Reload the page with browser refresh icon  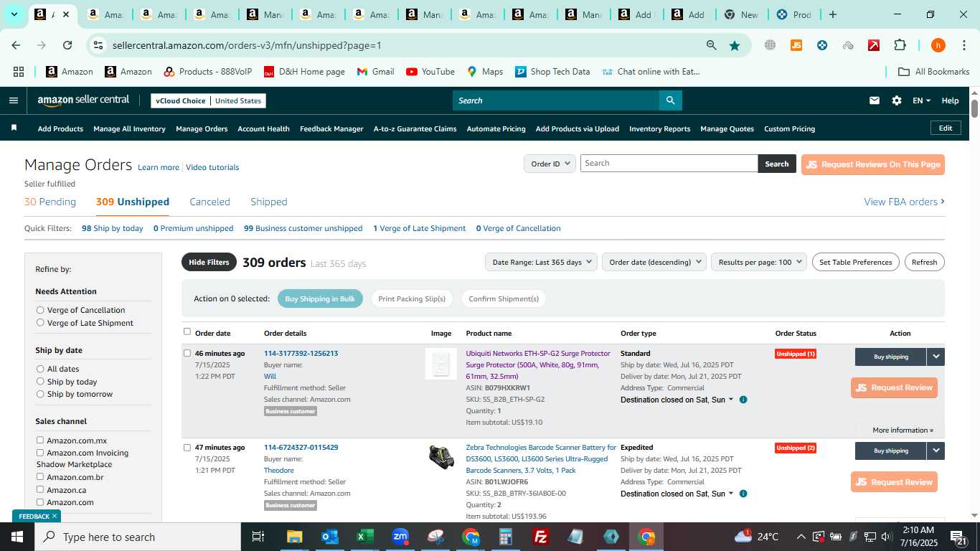click(x=67, y=45)
